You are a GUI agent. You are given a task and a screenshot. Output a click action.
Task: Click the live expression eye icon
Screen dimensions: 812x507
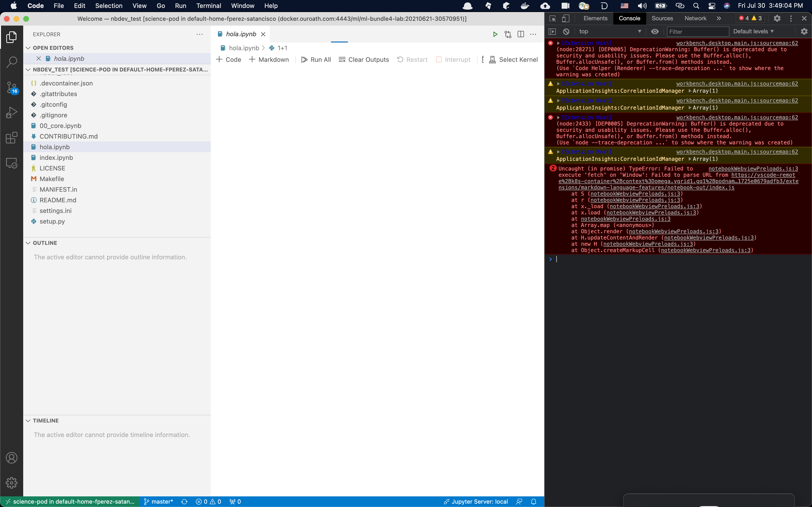click(655, 32)
